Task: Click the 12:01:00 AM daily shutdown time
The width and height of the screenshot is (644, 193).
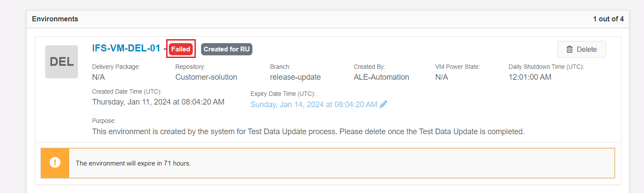Action: click(x=530, y=77)
